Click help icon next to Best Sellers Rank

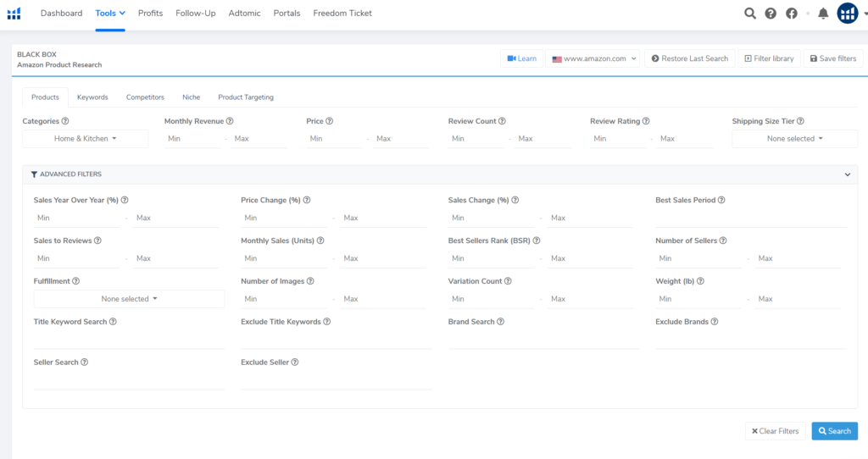tap(537, 241)
